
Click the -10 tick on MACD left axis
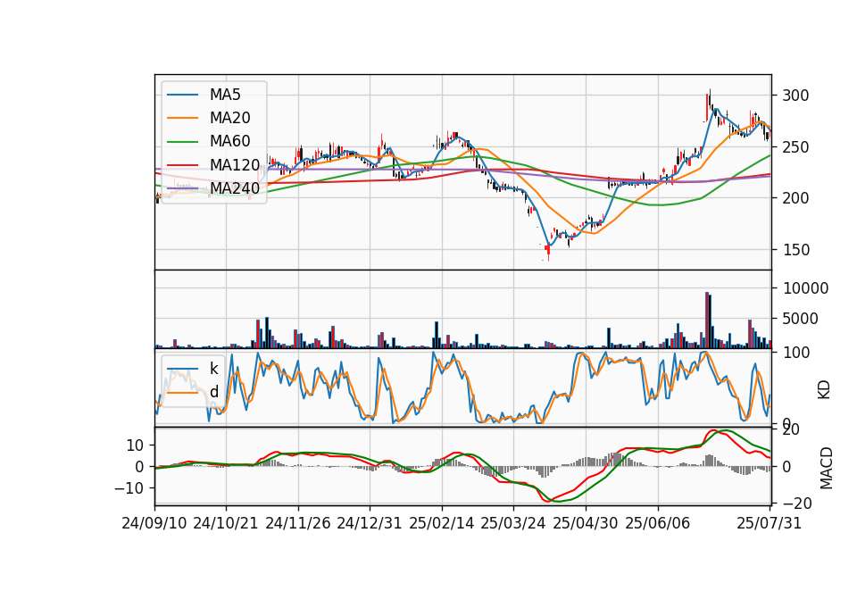point(129,487)
